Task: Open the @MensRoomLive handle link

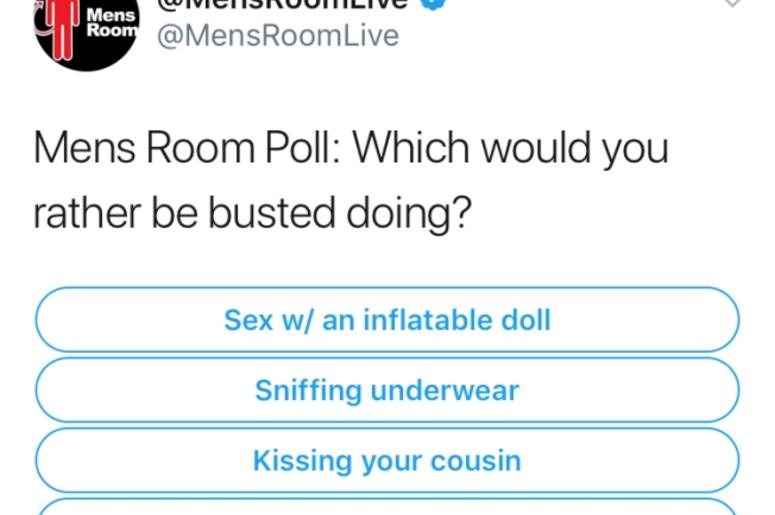Action: (278, 36)
